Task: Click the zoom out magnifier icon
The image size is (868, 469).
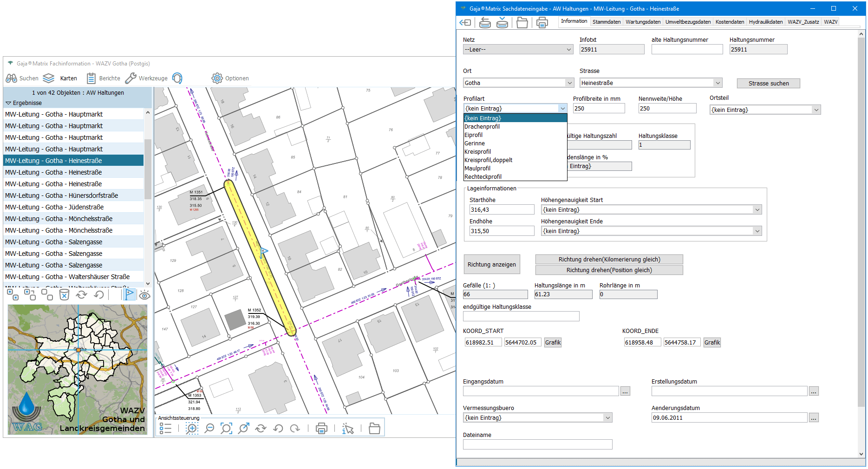Action: [209, 429]
